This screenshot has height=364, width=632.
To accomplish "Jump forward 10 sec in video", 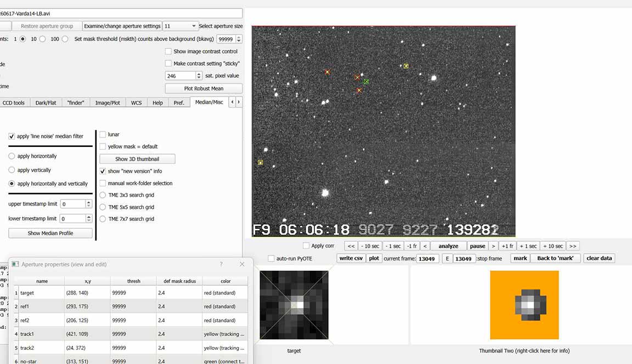I will click(x=553, y=246).
